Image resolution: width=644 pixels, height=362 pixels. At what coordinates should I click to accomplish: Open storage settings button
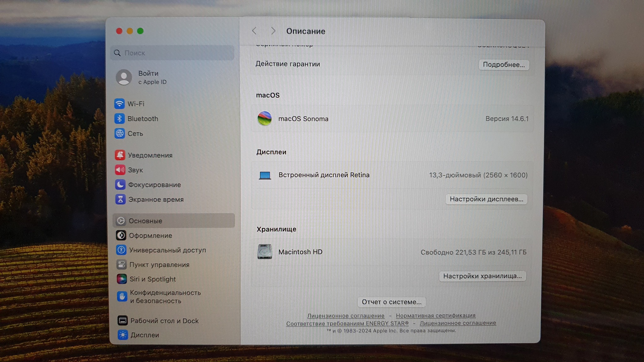[482, 276]
